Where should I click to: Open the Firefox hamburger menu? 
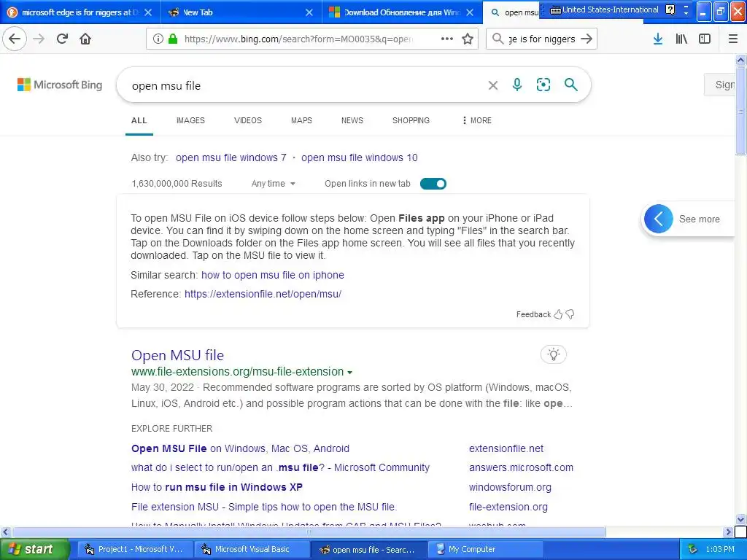click(x=733, y=39)
